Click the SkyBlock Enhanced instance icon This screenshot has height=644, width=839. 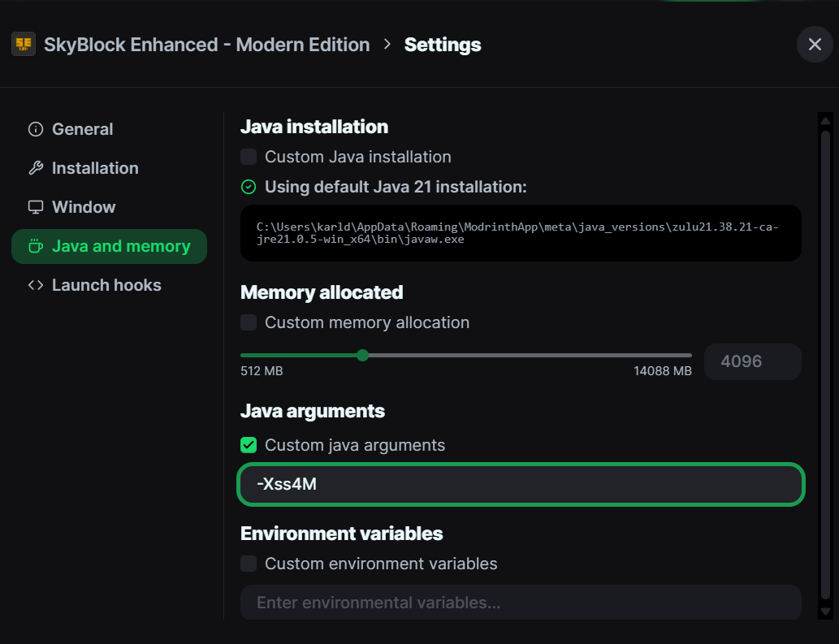point(24,45)
